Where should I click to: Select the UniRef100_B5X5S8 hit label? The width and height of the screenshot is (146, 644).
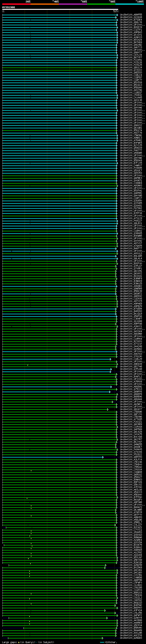[x=131, y=82]
